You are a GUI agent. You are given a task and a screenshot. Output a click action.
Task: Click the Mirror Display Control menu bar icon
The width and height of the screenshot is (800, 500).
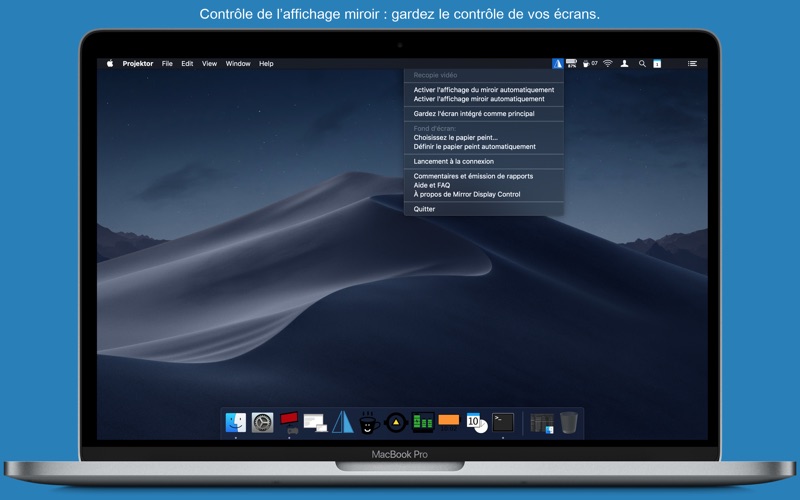(x=558, y=64)
